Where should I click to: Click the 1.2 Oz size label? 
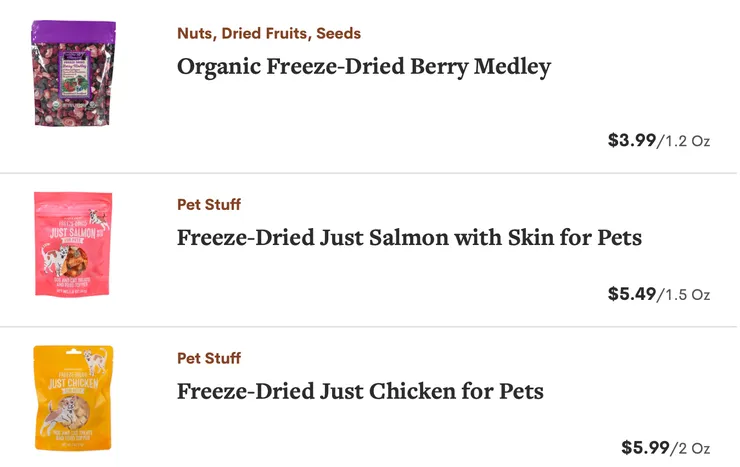[687, 142]
